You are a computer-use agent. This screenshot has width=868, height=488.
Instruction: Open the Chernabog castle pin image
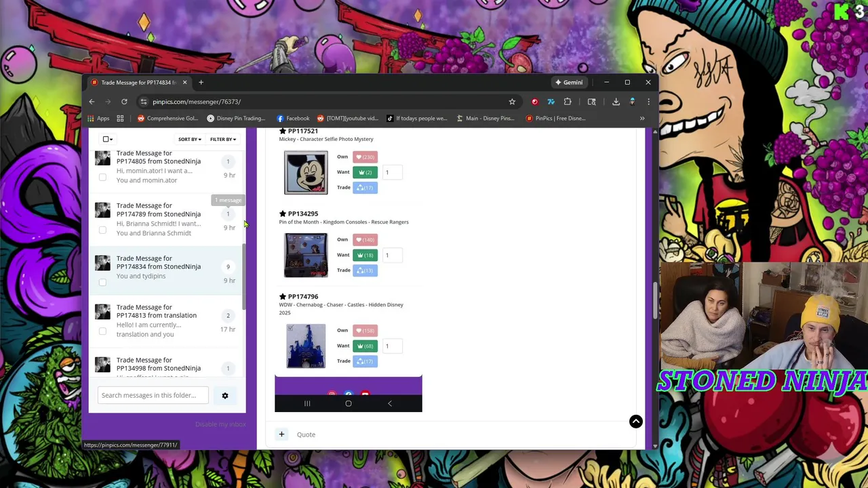tap(306, 346)
